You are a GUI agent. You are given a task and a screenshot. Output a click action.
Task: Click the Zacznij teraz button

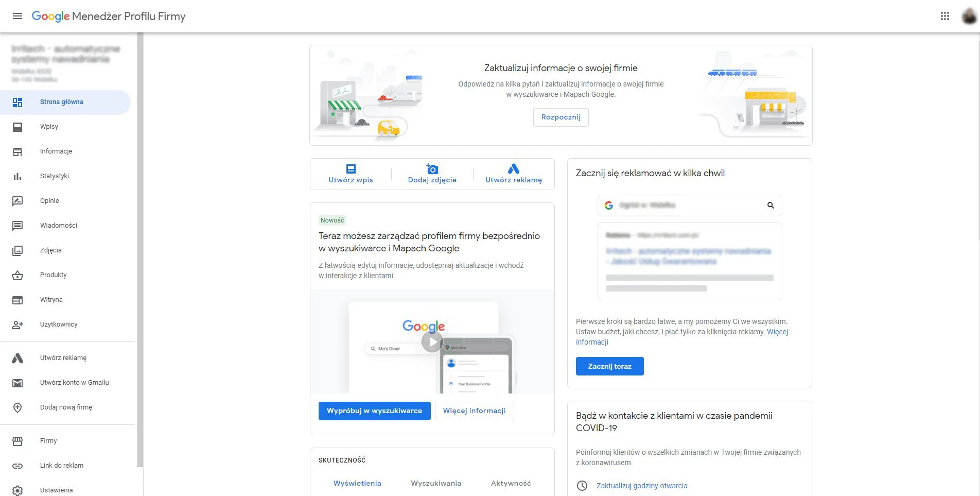(609, 366)
